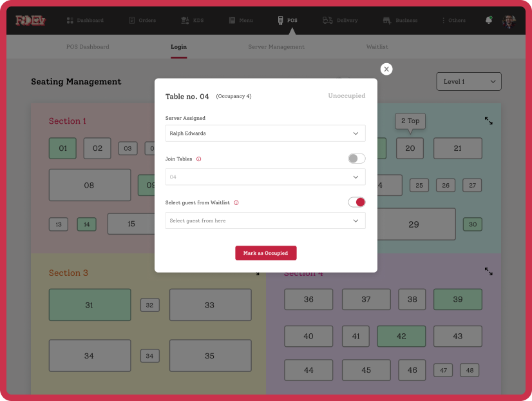This screenshot has width=532, height=401.
Task: Expand Section 4 with the arrows icon
Action: coord(489,272)
